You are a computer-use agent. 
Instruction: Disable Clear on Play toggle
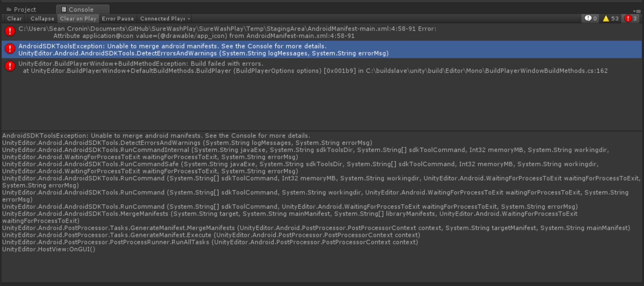[78, 19]
